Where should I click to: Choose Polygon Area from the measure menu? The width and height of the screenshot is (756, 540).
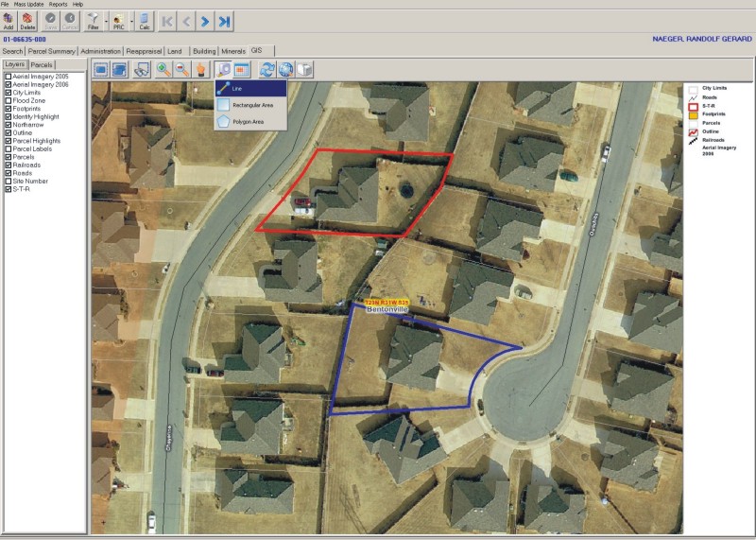[x=250, y=122]
